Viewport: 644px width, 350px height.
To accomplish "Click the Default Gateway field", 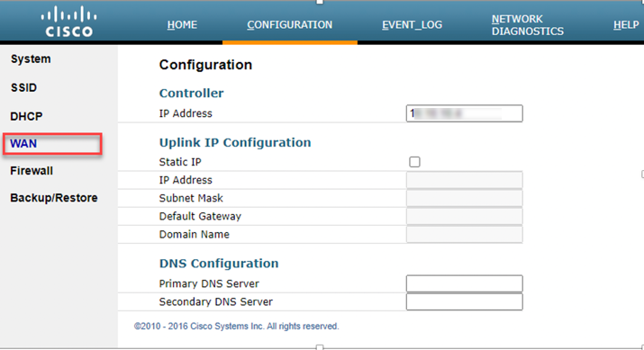I will pyautogui.click(x=465, y=216).
